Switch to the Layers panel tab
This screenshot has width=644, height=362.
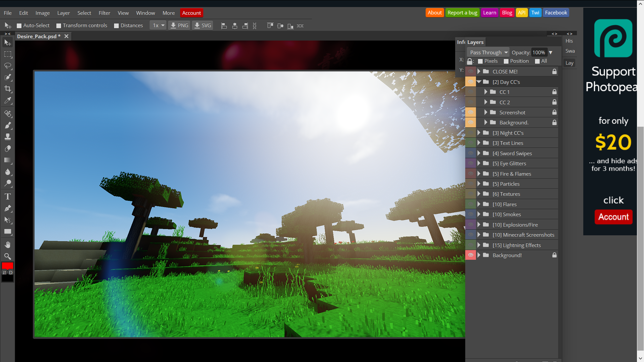475,42
